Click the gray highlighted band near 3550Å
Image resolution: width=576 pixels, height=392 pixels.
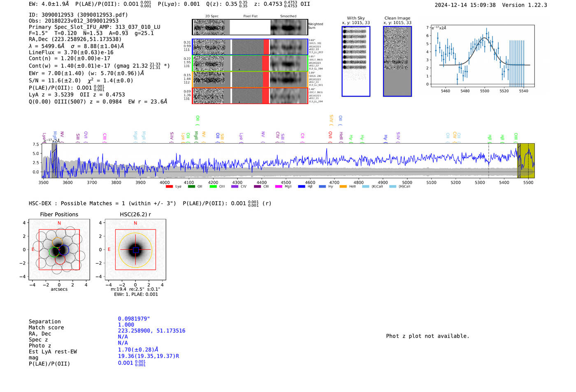[x=54, y=160]
